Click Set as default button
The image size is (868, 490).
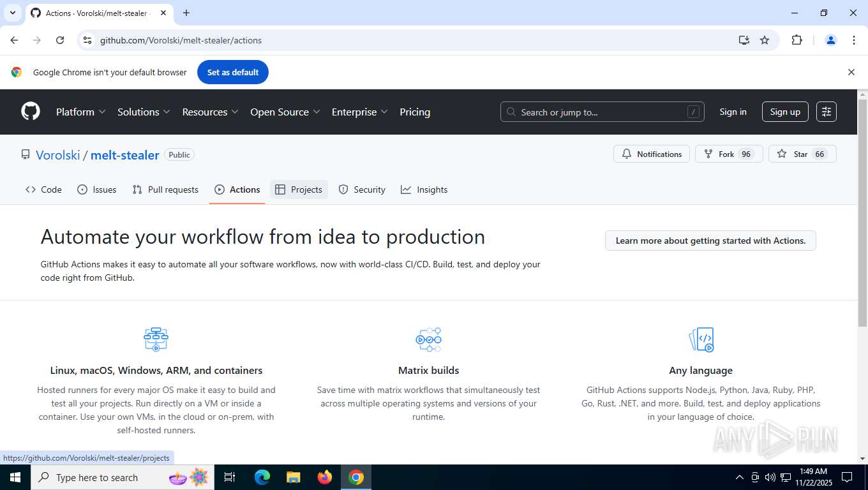click(x=233, y=72)
